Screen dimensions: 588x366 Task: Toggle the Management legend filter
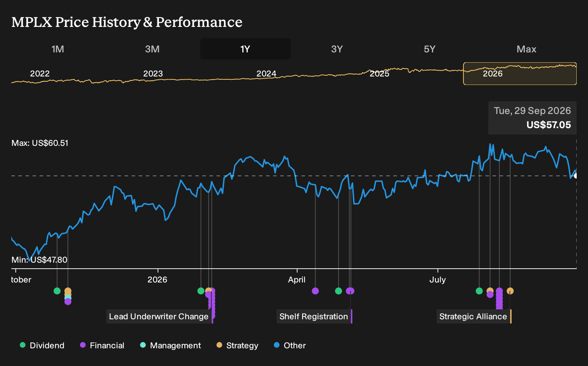171,345
